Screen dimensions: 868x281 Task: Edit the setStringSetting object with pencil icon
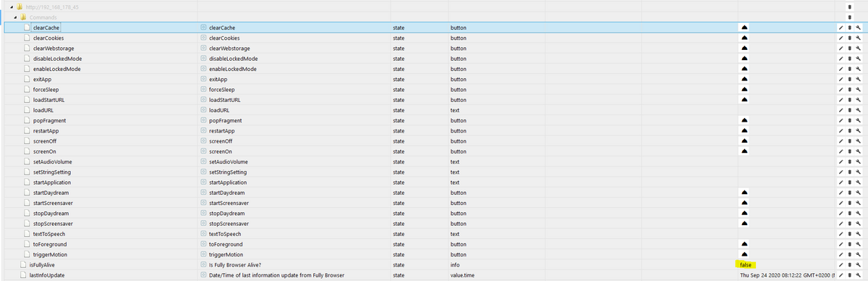click(x=841, y=172)
